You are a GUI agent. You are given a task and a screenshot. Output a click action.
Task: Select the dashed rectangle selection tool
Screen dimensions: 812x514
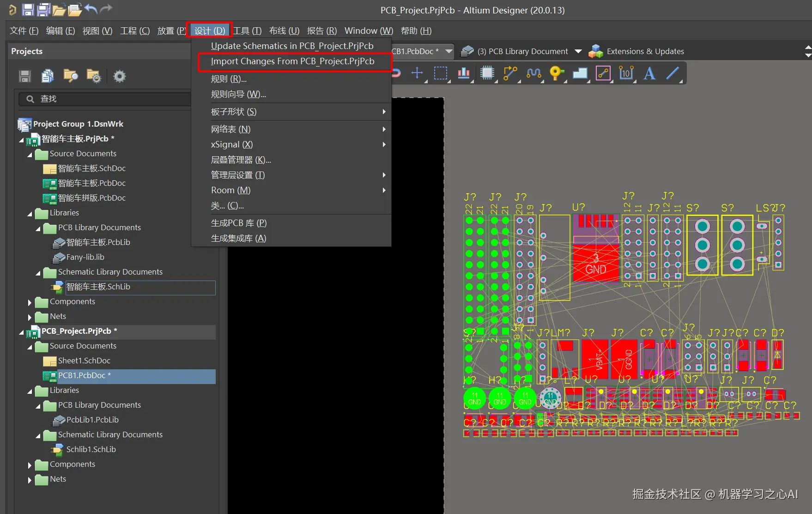(x=441, y=73)
